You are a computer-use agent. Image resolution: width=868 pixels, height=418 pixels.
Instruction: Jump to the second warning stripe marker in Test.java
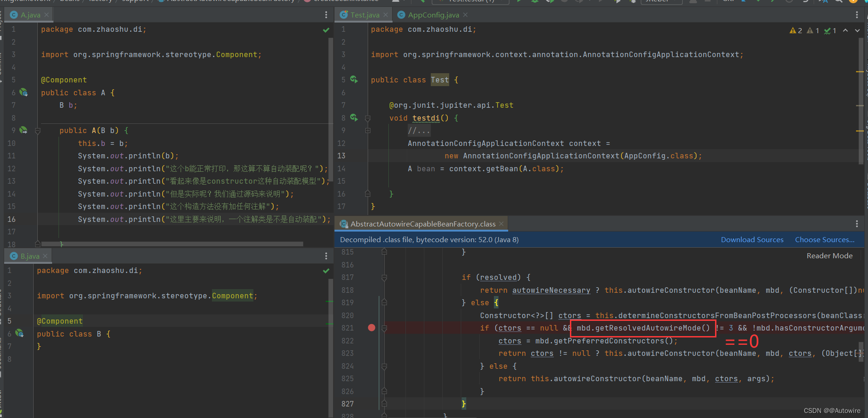point(860,105)
